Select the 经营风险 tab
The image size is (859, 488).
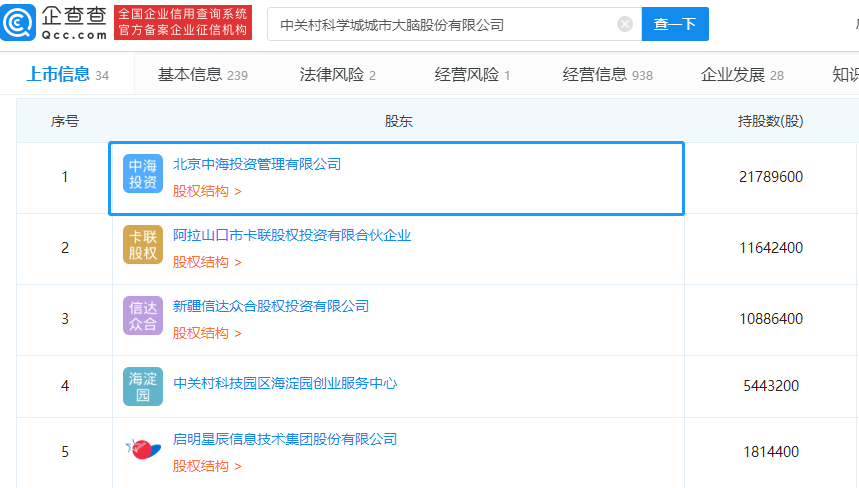pyautogui.click(x=472, y=74)
